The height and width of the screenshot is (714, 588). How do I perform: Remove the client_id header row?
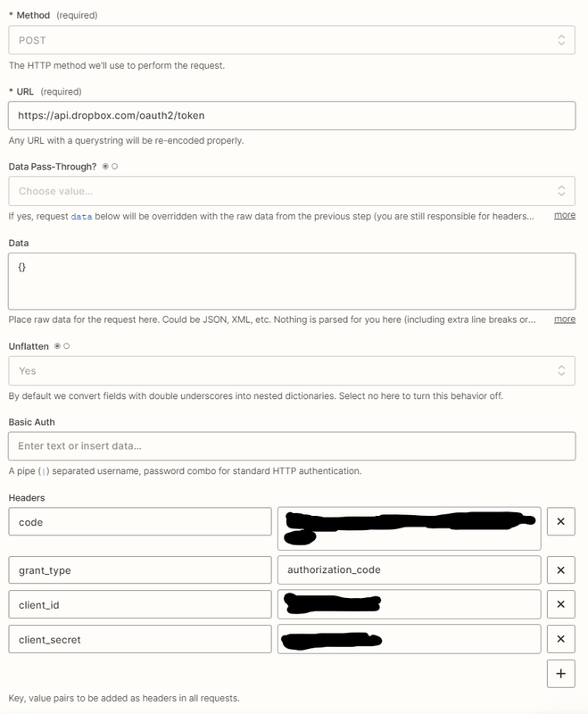point(560,604)
